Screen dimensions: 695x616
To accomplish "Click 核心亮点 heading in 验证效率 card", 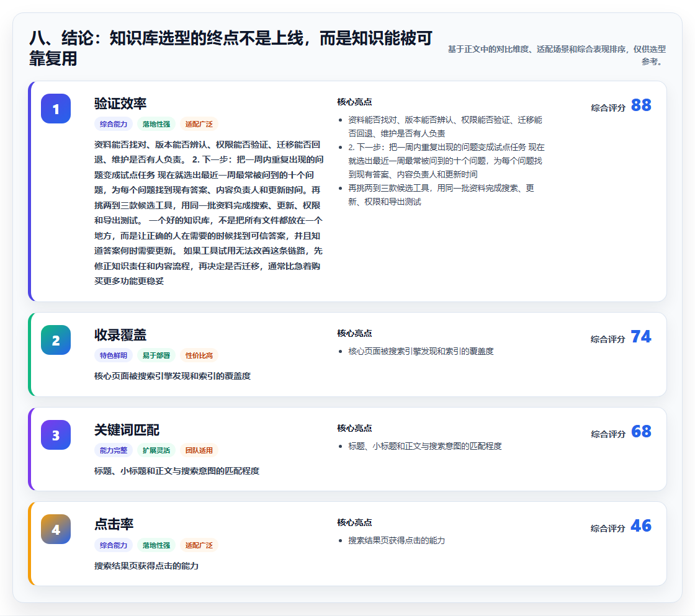I will [x=354, y=102].
